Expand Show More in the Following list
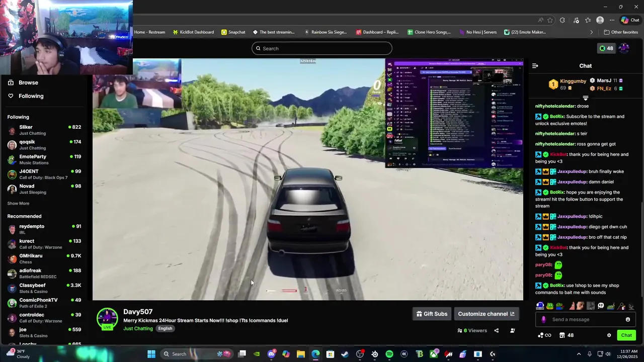The image size is (644, 362). [x=18, y=204]
